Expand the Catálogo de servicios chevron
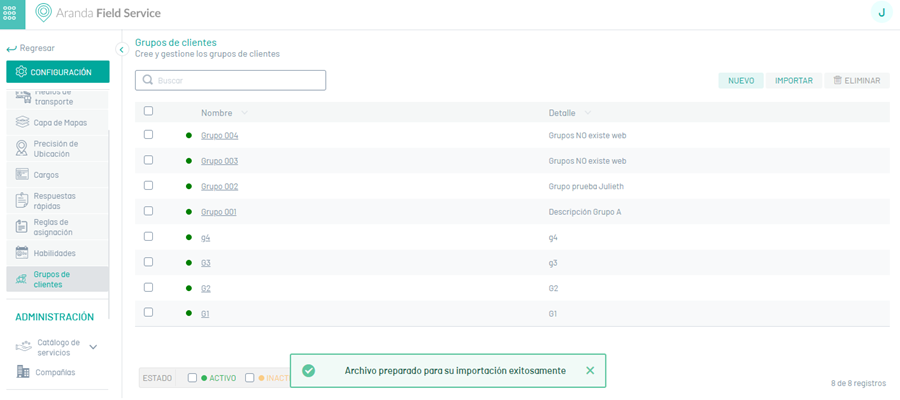900x400 pixels. pyautogui.click(x=93, y=347)
